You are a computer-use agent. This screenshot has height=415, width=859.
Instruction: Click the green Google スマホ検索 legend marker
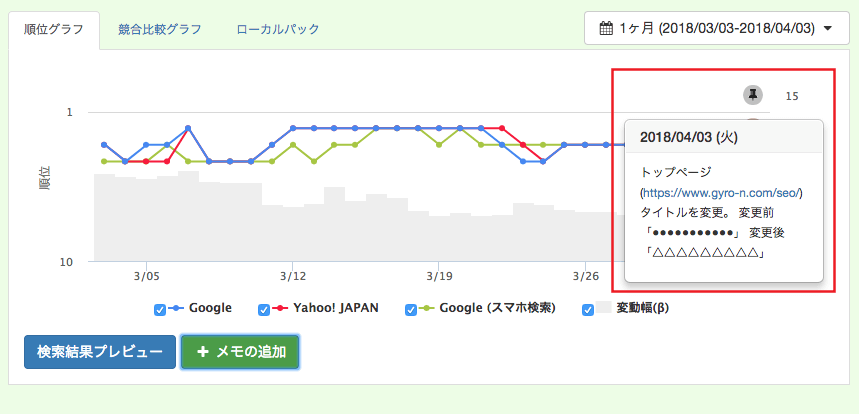[428, 308]
